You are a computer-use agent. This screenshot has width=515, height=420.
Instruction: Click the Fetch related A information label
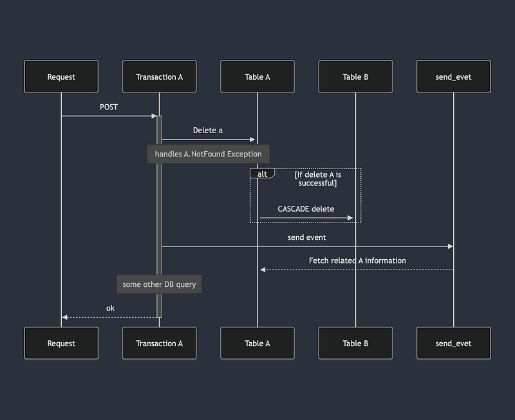point(357,260)
